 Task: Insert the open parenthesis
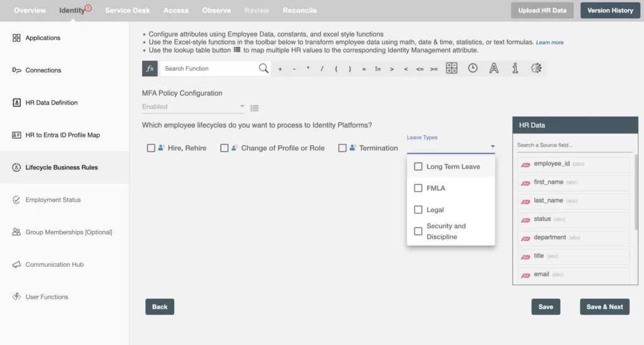pyautogui.click(x=336, y=69)
